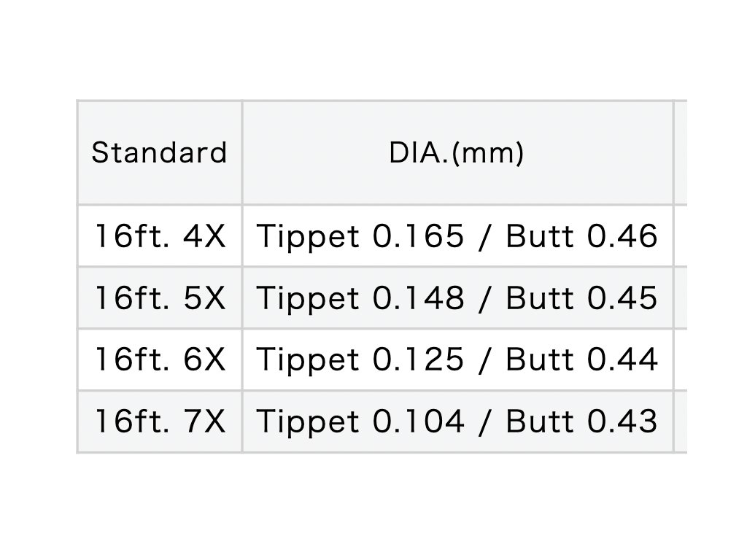The image size is (747, 560).
Task: Select the 16ft. 7X cell
Action: (160, 421)
